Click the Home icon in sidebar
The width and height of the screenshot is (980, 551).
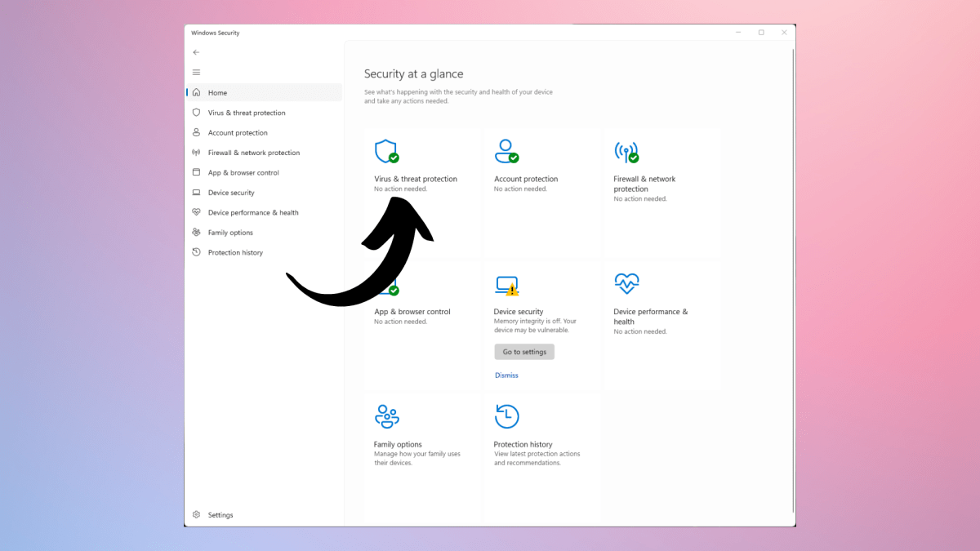[x=196, y=92]
